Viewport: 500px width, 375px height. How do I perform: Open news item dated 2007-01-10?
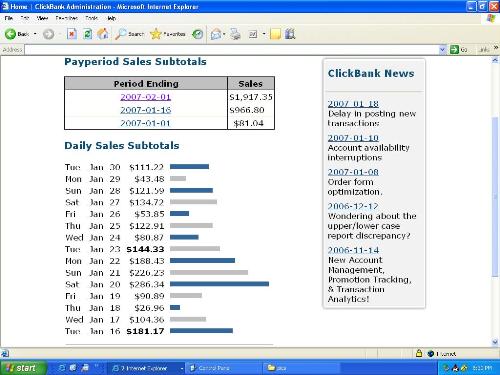tap(353, 138)
